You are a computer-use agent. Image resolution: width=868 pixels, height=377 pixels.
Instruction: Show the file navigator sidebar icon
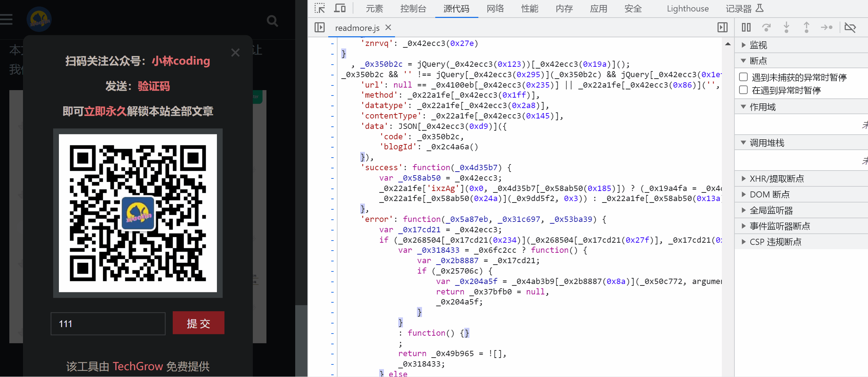coord(320,27)
